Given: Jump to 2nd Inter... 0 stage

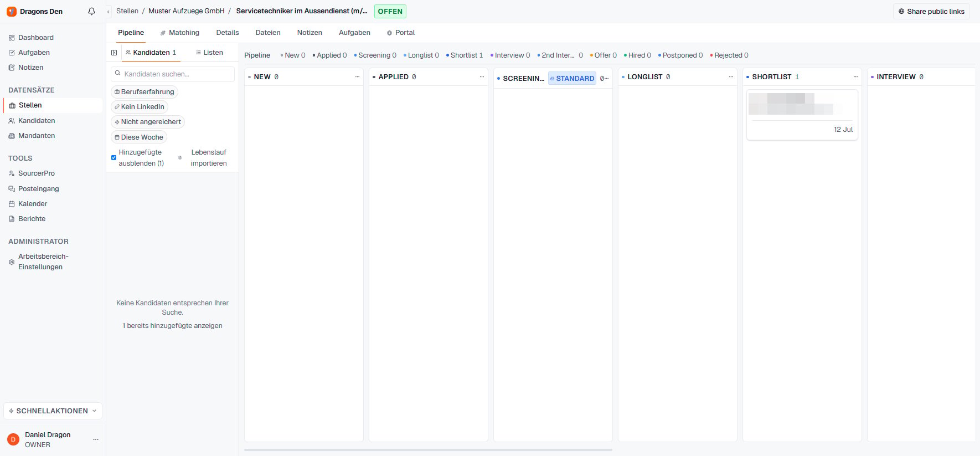Looking at the screenshot, I should pyautogui.click(x=560, y=55).
